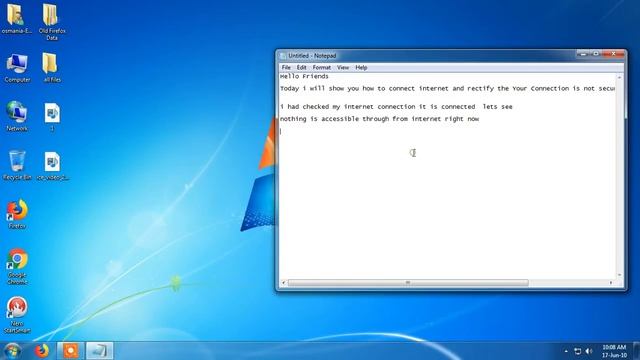The width and height of the screenshot is (640, 360).
Task: Select the Google Chrome desktop shortcut
Action: (x=17, y=266)
